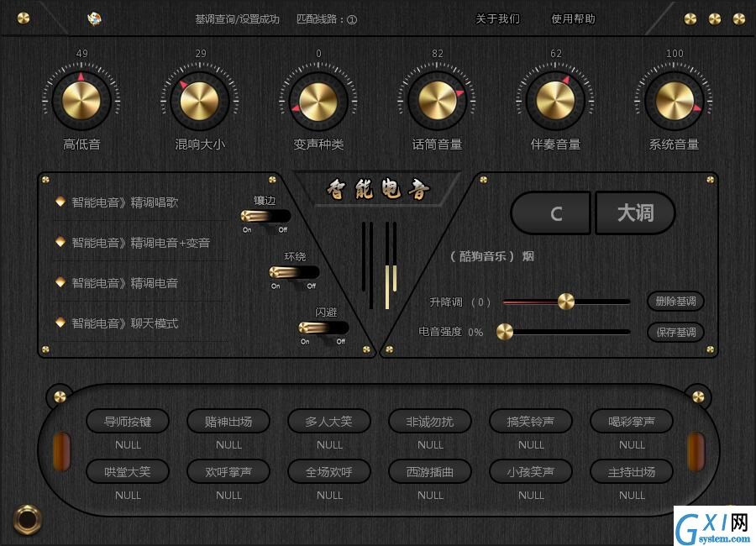
Task: Click the 系统音量 system volume knob
Action: 675,101
